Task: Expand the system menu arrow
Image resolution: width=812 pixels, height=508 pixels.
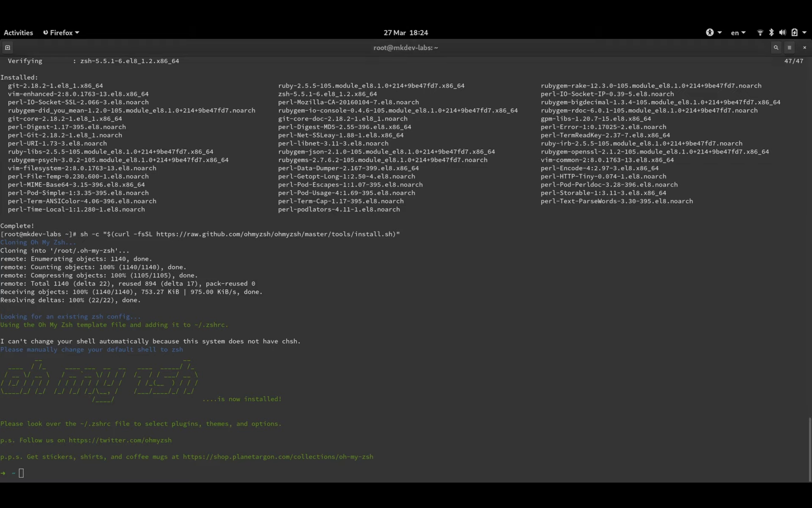Action: pos(804,33)
